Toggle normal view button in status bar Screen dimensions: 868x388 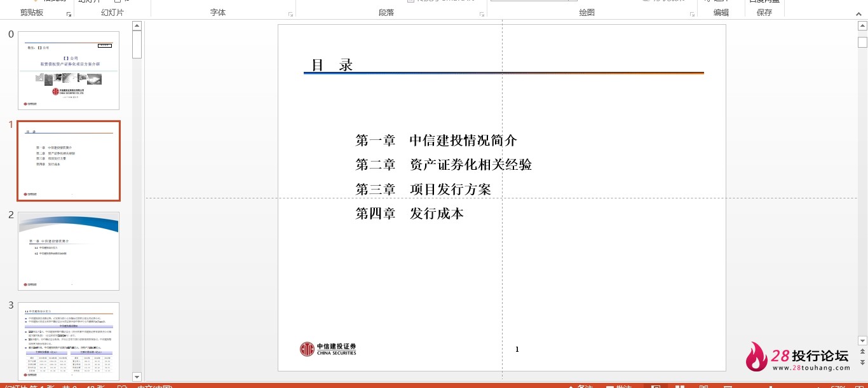[x=656, y=387]
